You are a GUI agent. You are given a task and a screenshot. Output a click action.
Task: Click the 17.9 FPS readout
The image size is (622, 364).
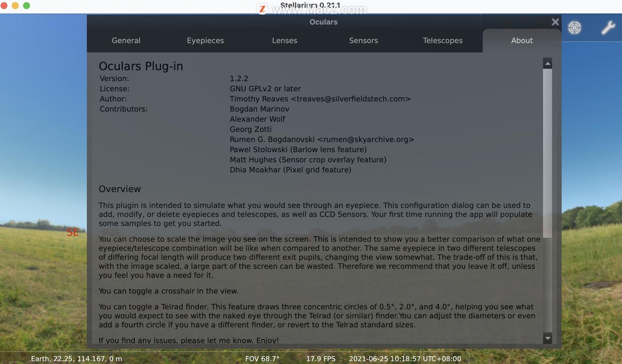tap(321, 359)
